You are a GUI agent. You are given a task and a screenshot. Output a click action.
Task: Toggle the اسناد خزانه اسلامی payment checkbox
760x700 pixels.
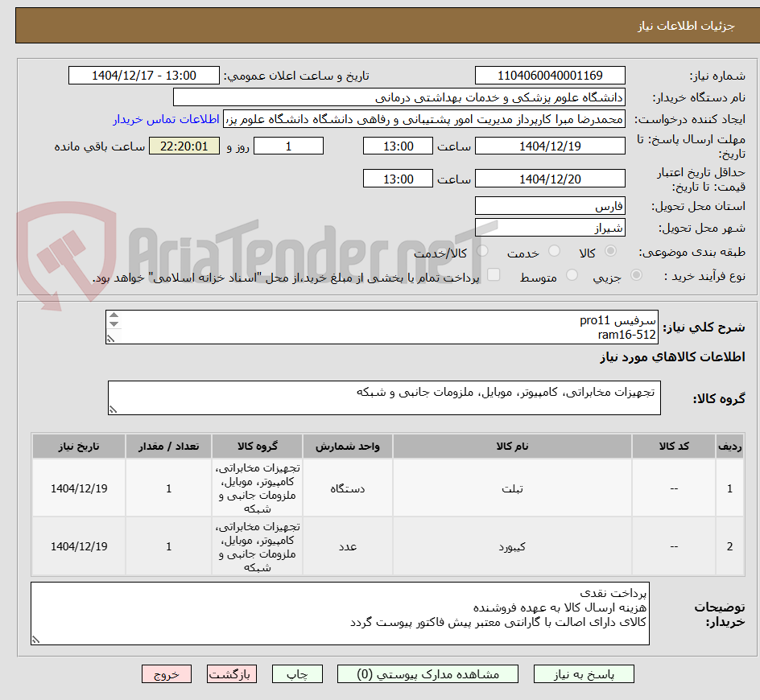point(494,274)
